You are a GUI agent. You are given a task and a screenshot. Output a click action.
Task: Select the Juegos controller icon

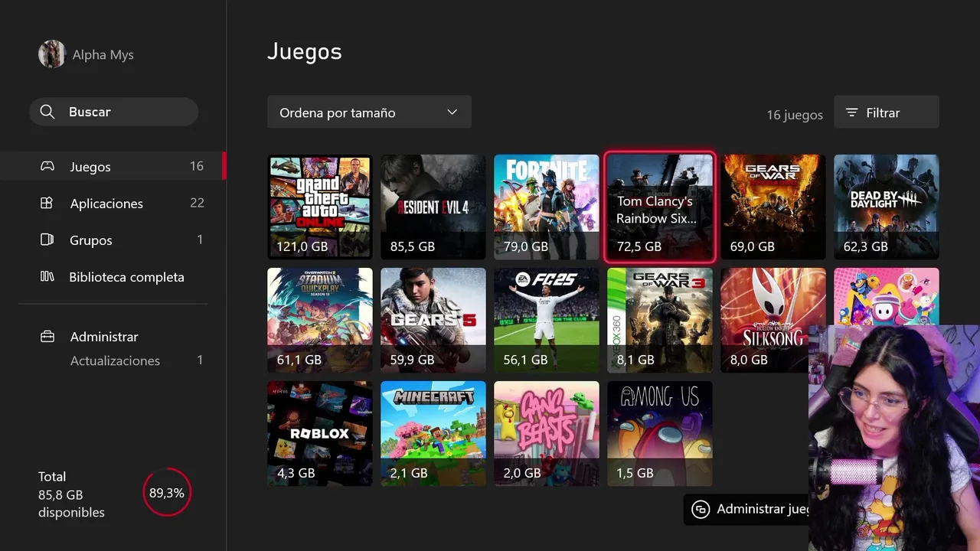(47, 166)
